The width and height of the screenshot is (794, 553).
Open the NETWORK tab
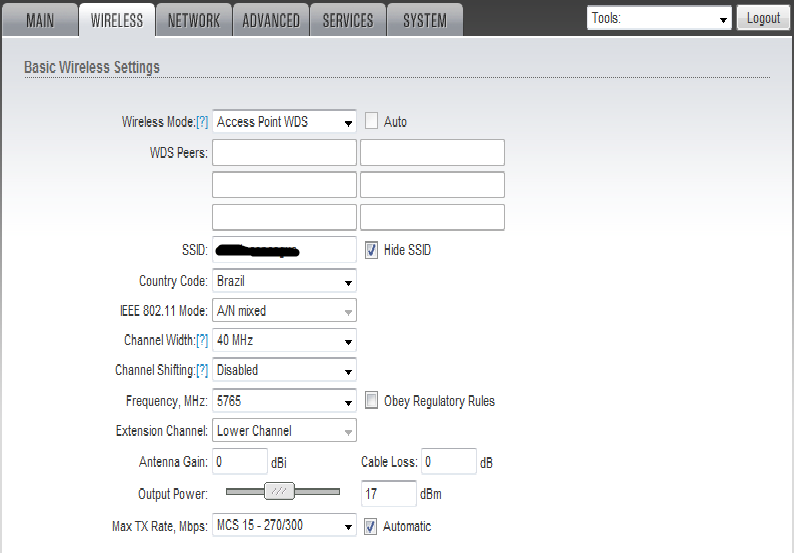194,20
